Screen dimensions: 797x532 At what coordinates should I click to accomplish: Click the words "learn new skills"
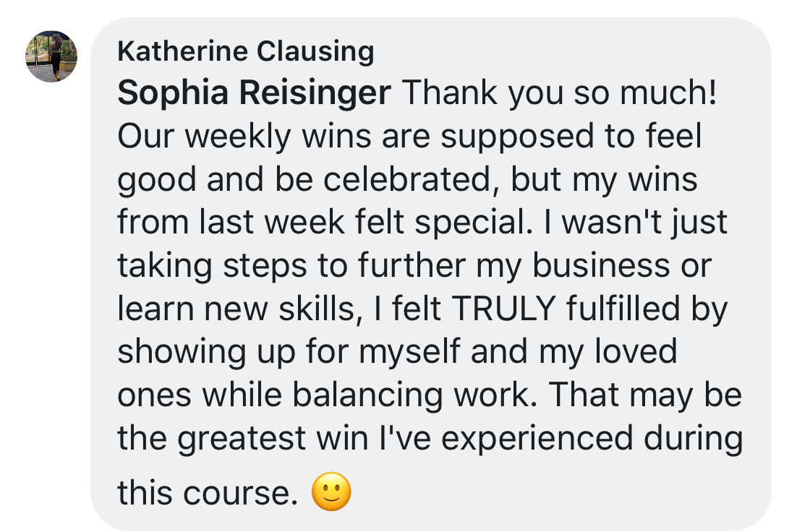pyautogui.click(x=236, y=309)
